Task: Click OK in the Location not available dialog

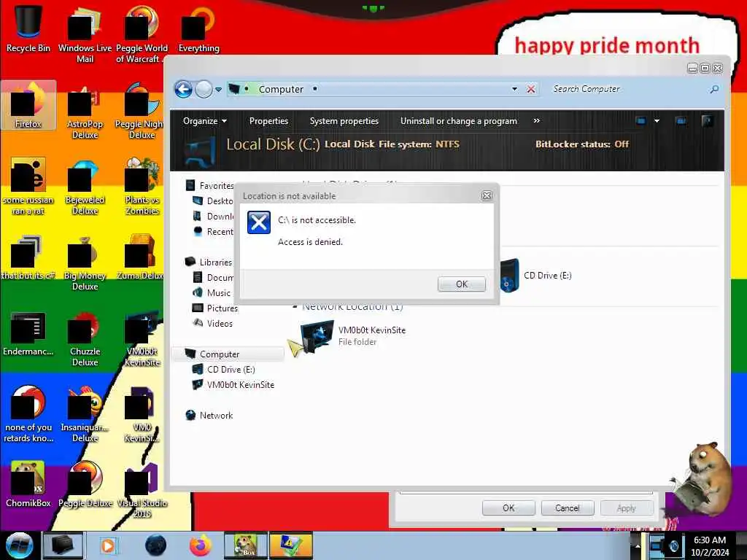Action: pos(461,284)
